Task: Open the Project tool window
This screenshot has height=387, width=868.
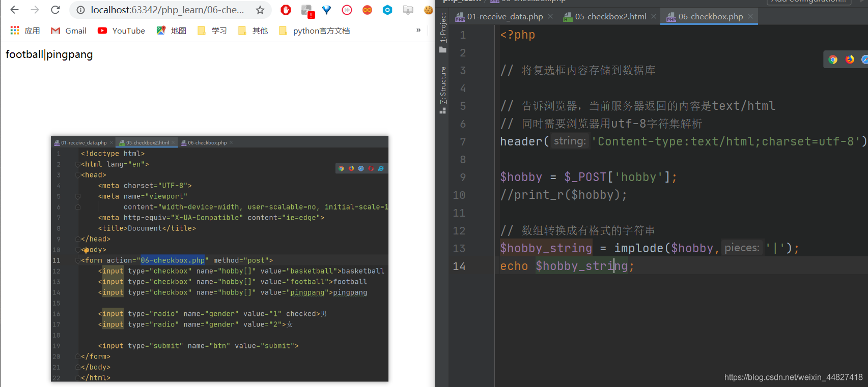Action: click(443, 32)
